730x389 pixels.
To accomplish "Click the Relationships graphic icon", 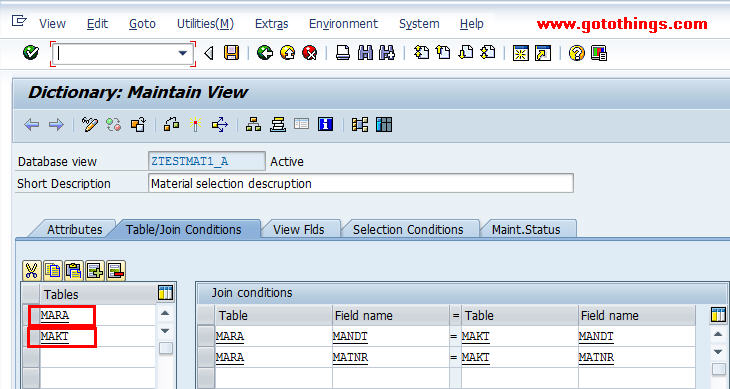I will tap(360, 125).
